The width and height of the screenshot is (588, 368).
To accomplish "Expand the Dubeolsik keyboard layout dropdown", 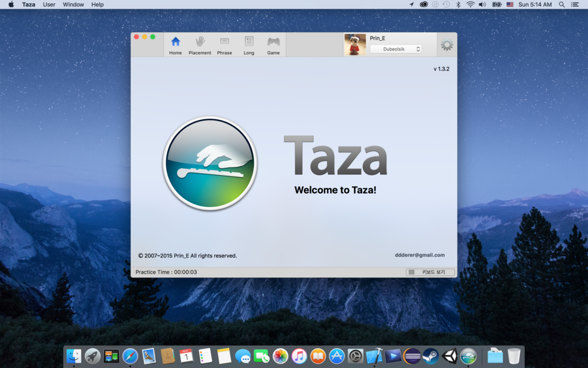I will click(x=396, y=49).
